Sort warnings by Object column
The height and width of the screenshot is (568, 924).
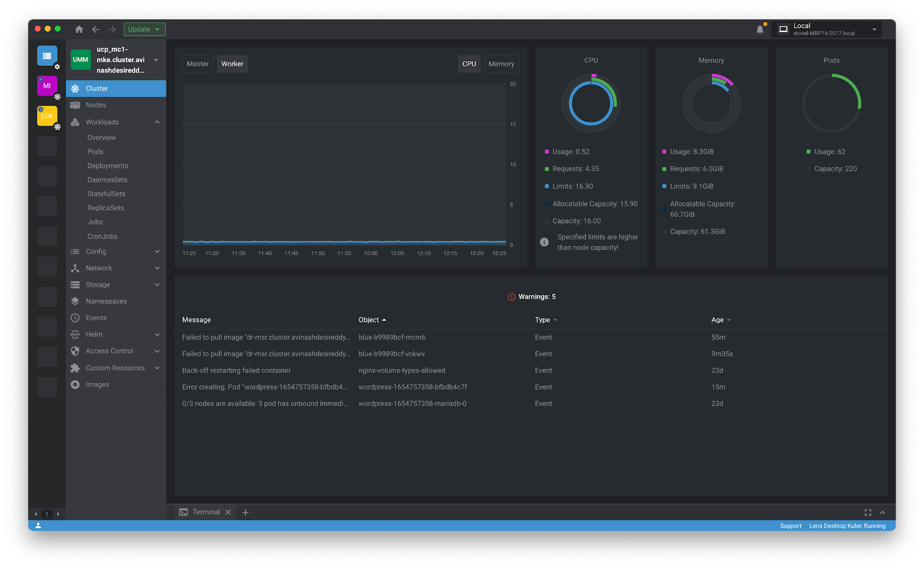pos(372,320)
